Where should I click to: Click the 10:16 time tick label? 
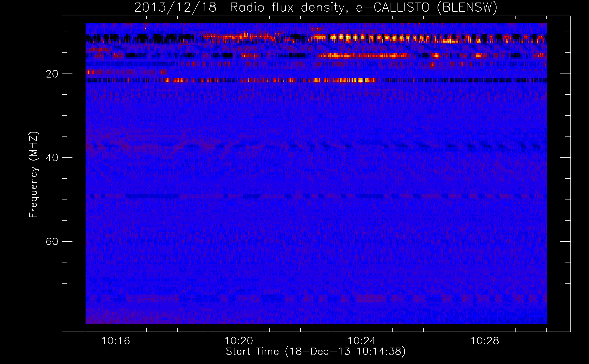(x=116, y=341)
